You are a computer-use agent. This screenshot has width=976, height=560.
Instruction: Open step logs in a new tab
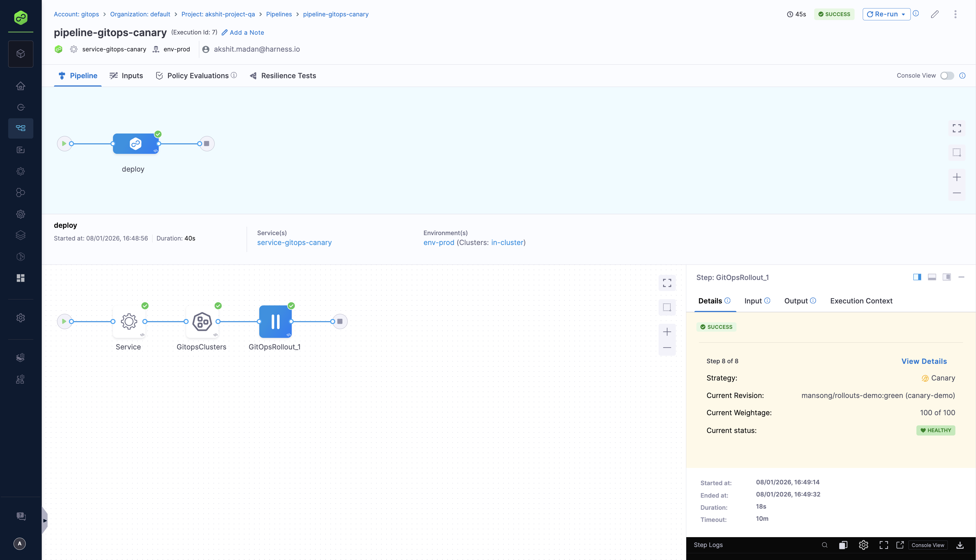coord(900,545)
